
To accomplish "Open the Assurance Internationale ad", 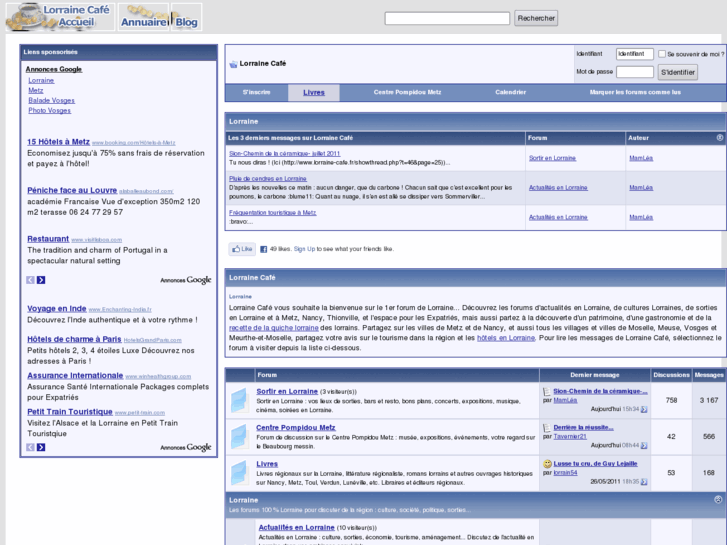I will (75, 375).
